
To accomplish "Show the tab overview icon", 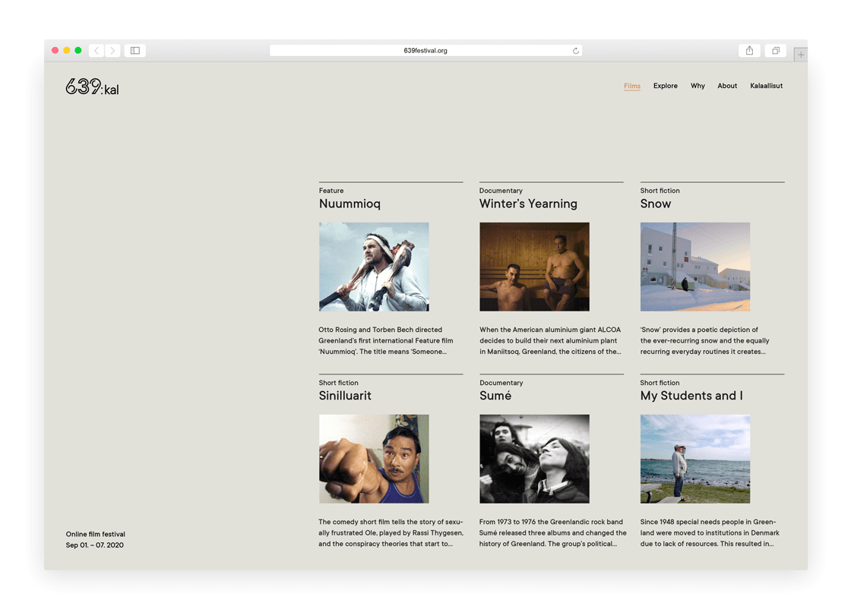I will pos(775,51).
